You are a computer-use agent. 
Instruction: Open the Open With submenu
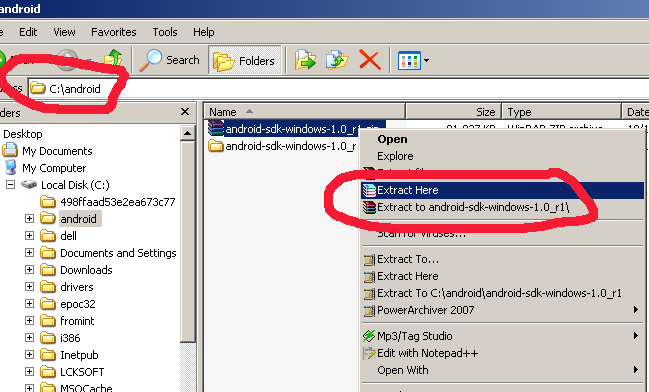point(502,370)
